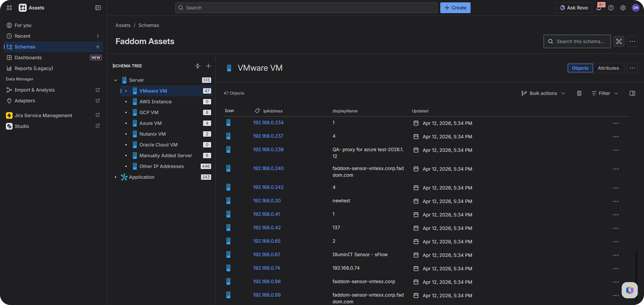Select Manually Added Server in tree
The width and height of the screenshot is (644, 305).
tap(167, 156)
